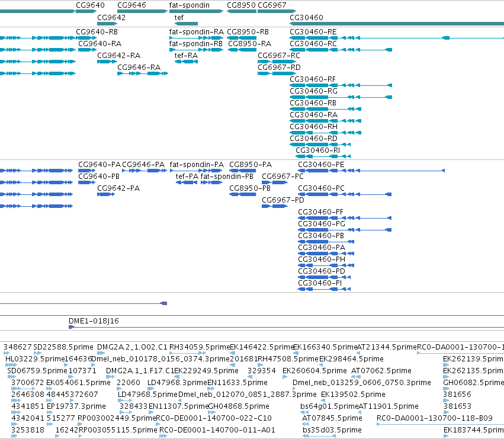Click the RC0-DA0001-130700-118-B09 EST label
The image size is (504, 439).
pyautogui.click(x=435, y=419)
